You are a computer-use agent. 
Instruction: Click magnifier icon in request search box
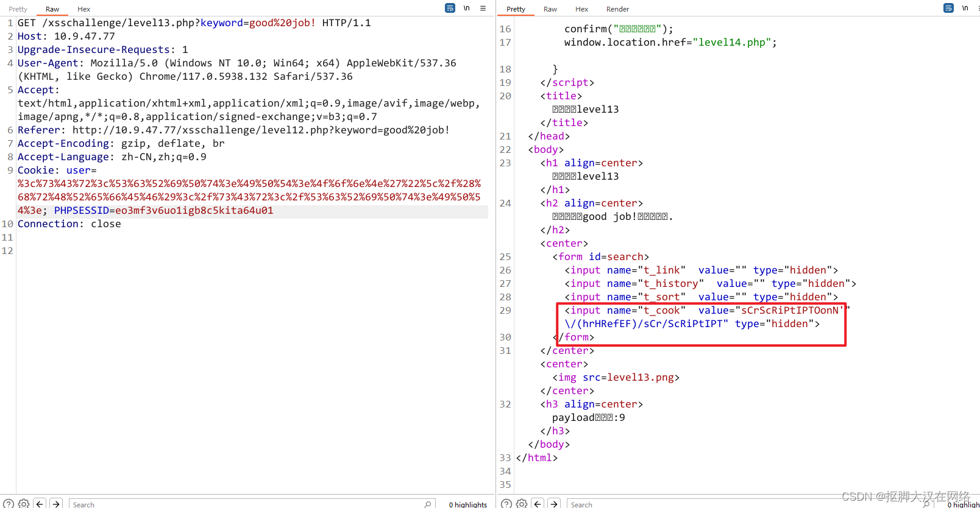[x=428, y=504]
